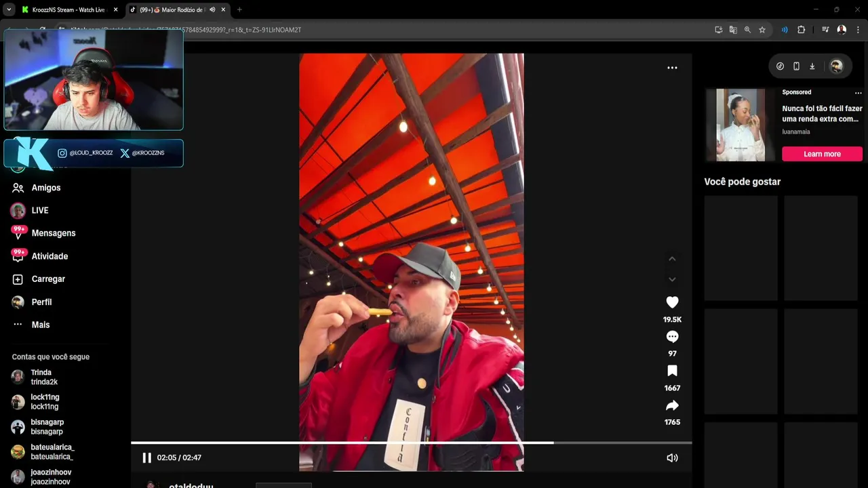Like the video with the heart icon

click(672, 302)
